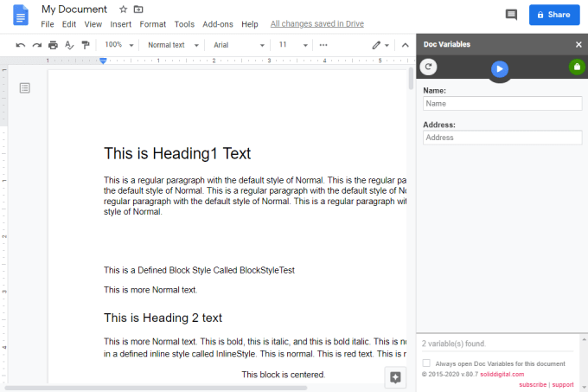Click the My Document title
The image size is (588, 392).
click(74, 10)
